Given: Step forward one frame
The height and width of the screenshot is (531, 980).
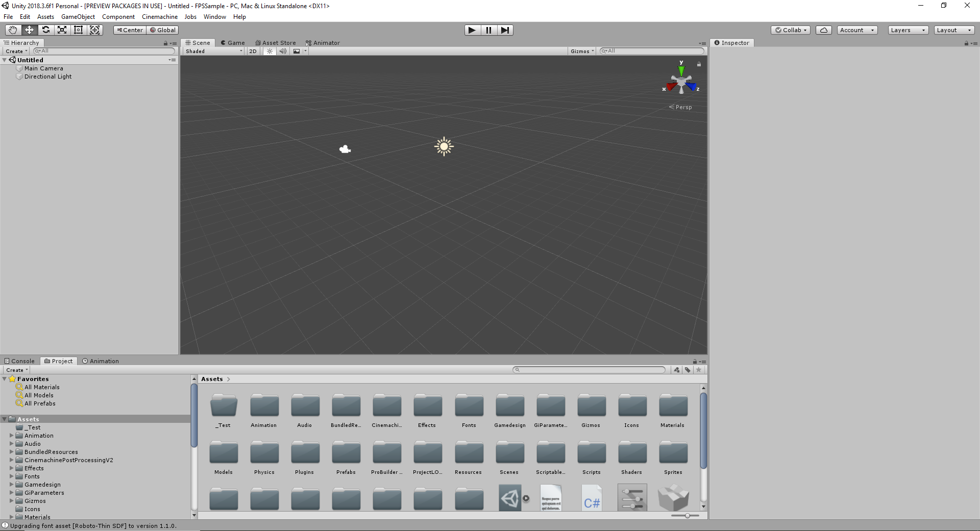Looking at the screenshot, I should [x=505, y=30].
